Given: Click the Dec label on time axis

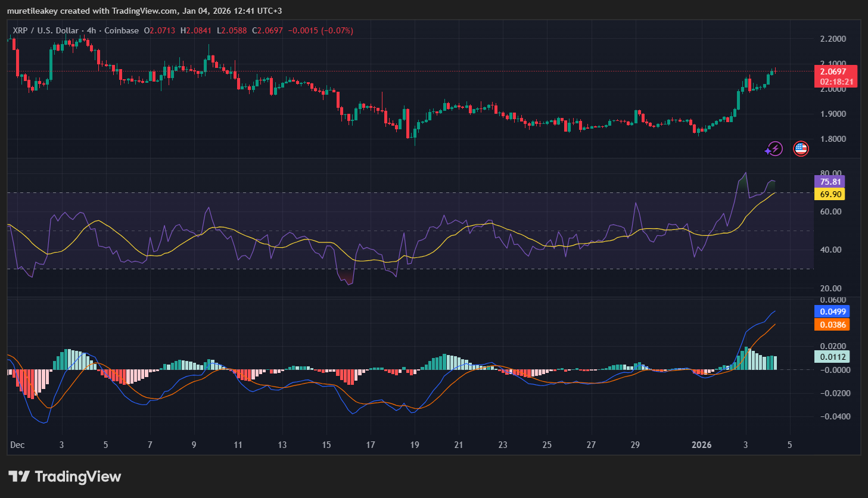Looking at the screenshot, I should 17,445.
